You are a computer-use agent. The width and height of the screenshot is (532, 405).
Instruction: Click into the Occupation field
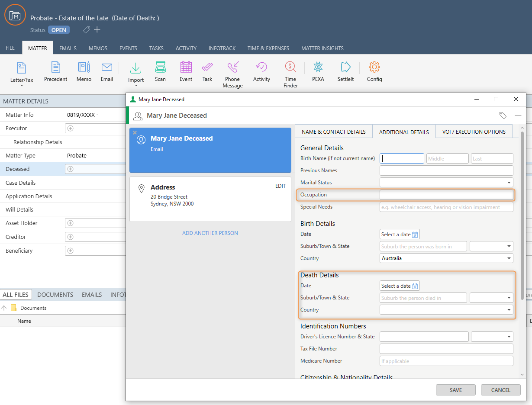coord(446,195)
